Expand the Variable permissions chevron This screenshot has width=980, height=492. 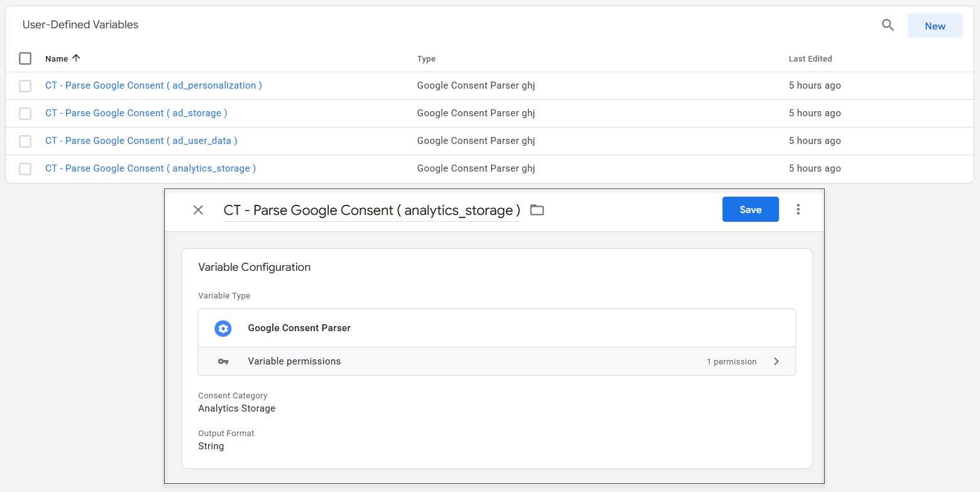pyautogui.click(x=776, y=361)
